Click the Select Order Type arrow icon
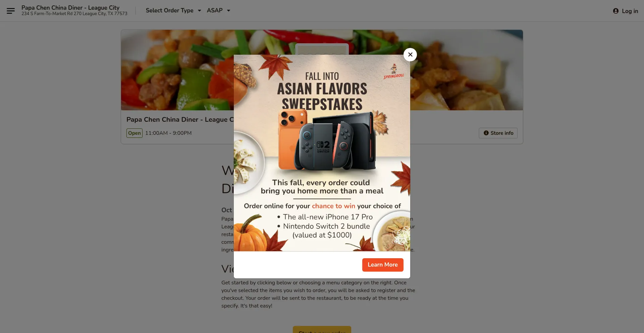This screenshot has height=333, width=644. coord(199,11)
